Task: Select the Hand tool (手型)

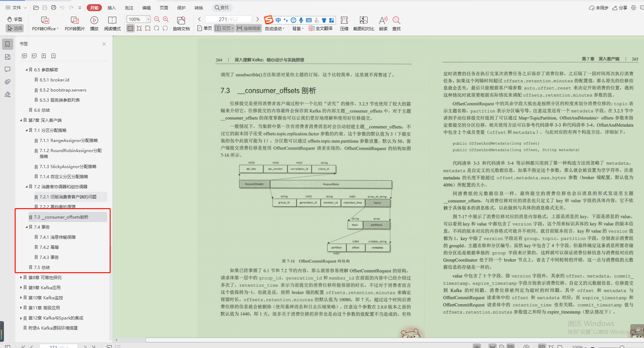Action: coord(15,19)
